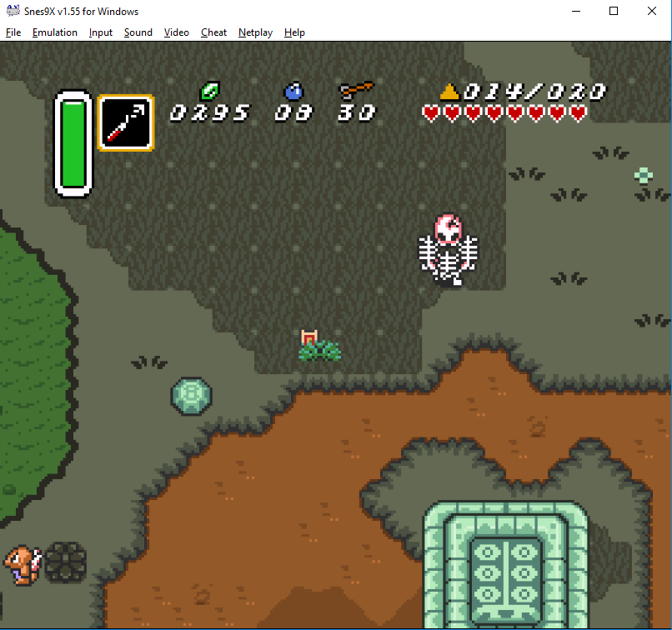
Task: Open the File menu
Action: tap(13, 32)
